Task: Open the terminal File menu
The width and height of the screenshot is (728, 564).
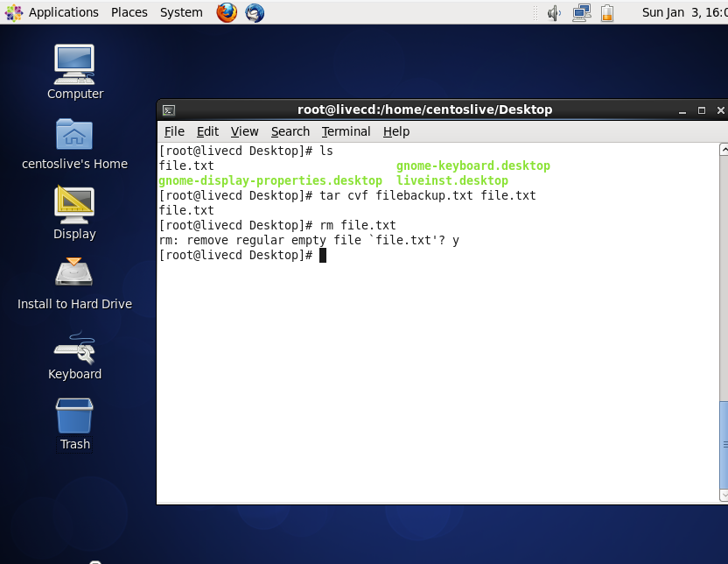Action: pyautogui.click(x=174, y=131)
